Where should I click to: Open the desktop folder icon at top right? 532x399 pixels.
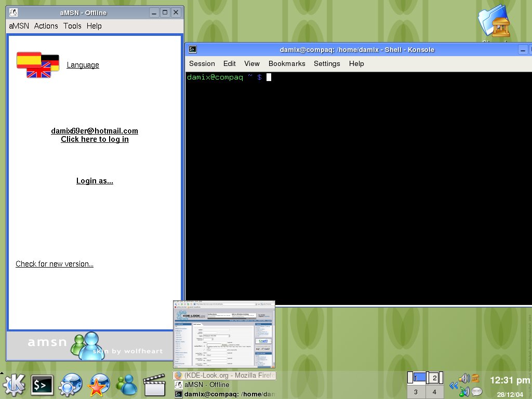click(494, 21)
